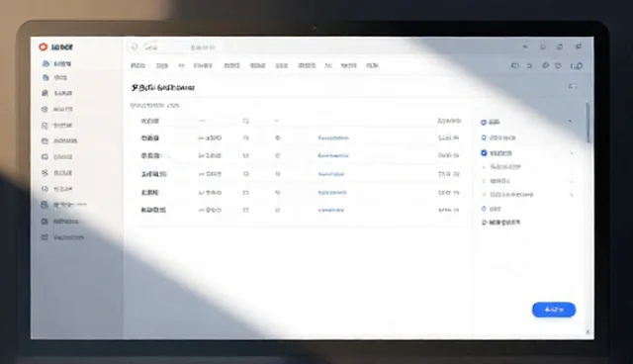The height and width of the screenshot is (364, 633).
Task: Click the scrollbar down arrow at window corner
Action: coord(588,332)
